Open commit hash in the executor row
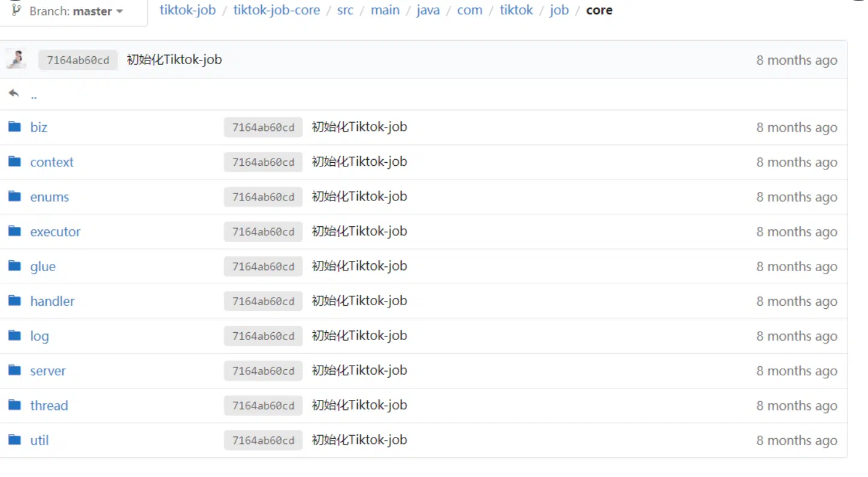The width and height of the screenshot is (868, 477). coord(264,232)
